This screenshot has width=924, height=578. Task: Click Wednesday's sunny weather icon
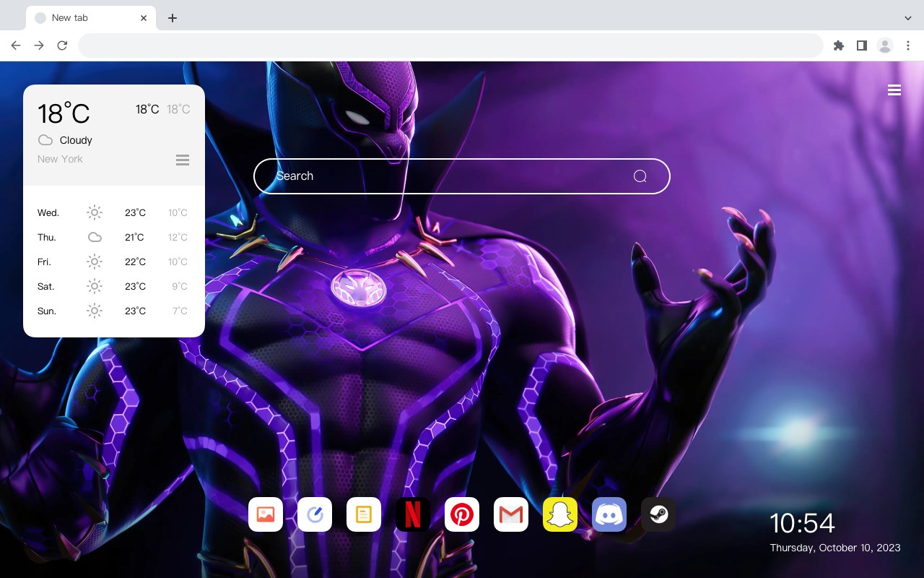coord(95,212)
